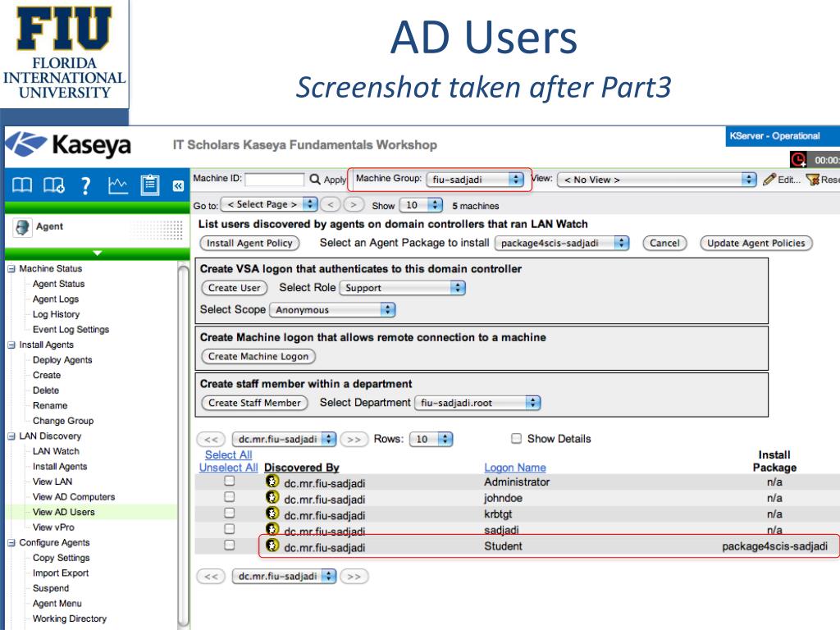Open the top dc.mr.fiu-sadjadi dropdown above the table
840x630 pixels.
[x=284, y=440]
